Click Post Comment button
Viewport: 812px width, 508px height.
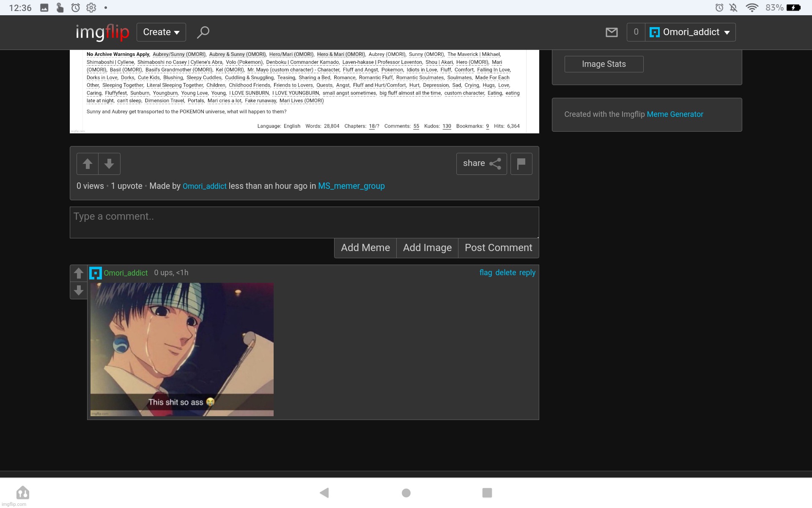point(499,248)
